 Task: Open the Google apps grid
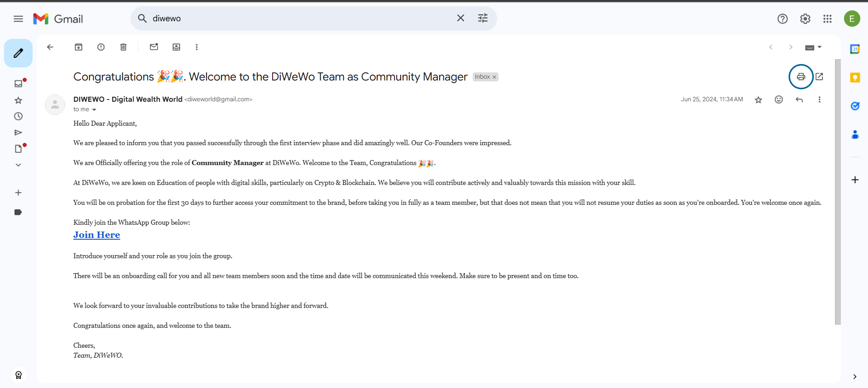coord(827,19)
